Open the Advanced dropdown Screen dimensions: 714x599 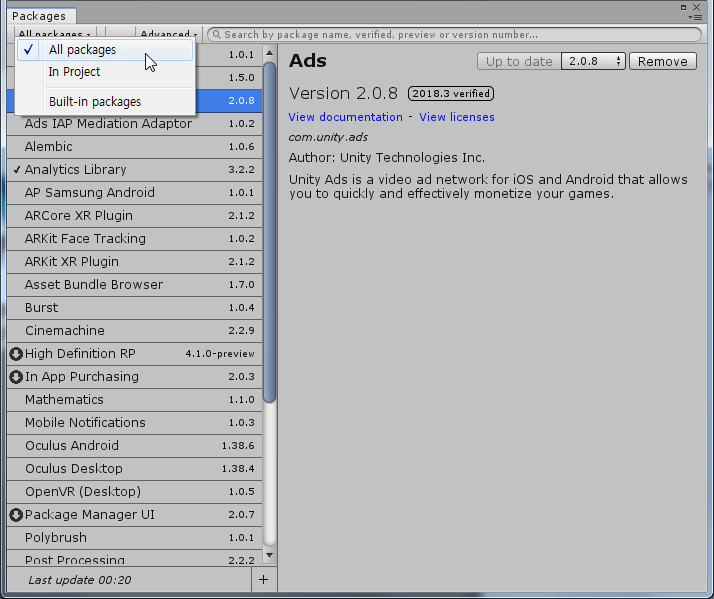[x=168, y=34]
